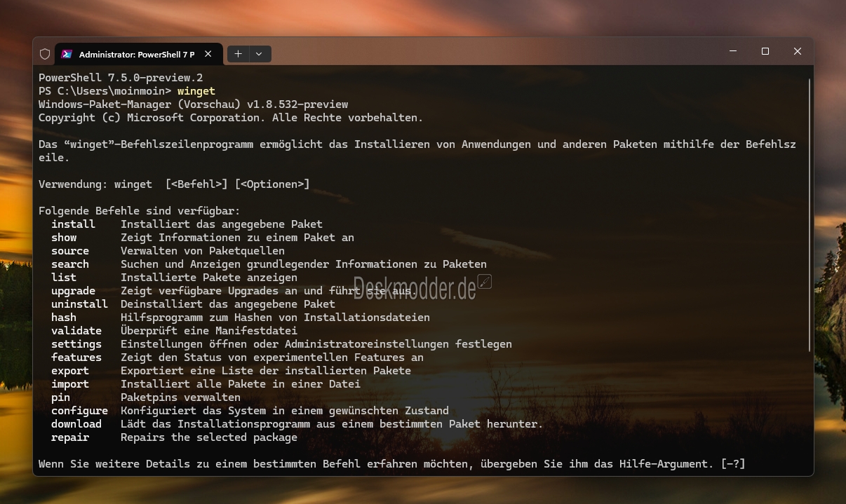Click the 'hash' command row
Screen dimensions: 846x504
pos(241,318)
